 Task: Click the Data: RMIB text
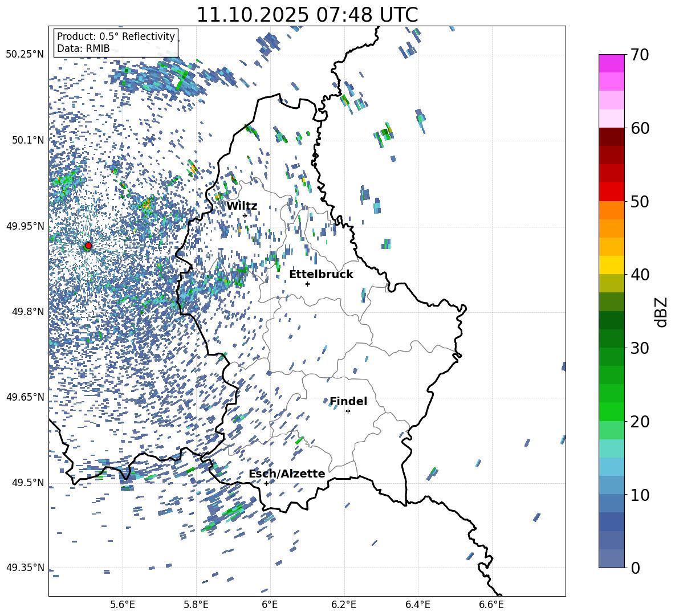[83, 48]
